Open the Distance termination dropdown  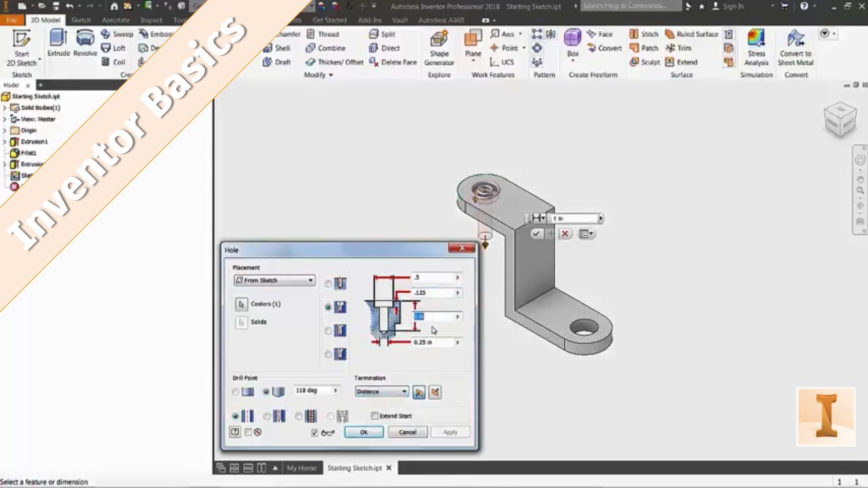point(382,392)
